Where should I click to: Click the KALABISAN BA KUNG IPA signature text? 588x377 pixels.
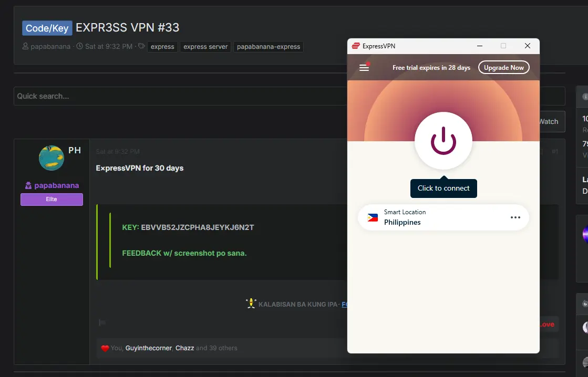click(299, 305)
